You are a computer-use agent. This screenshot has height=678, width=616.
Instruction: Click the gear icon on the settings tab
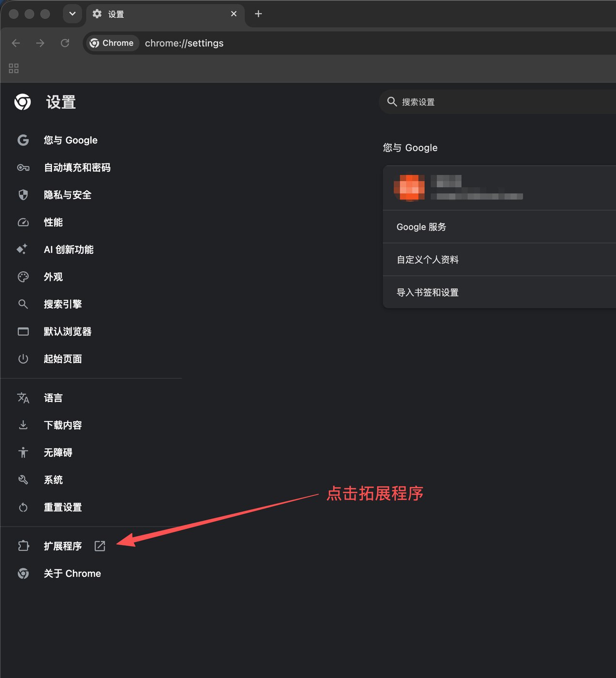(97, 14)
